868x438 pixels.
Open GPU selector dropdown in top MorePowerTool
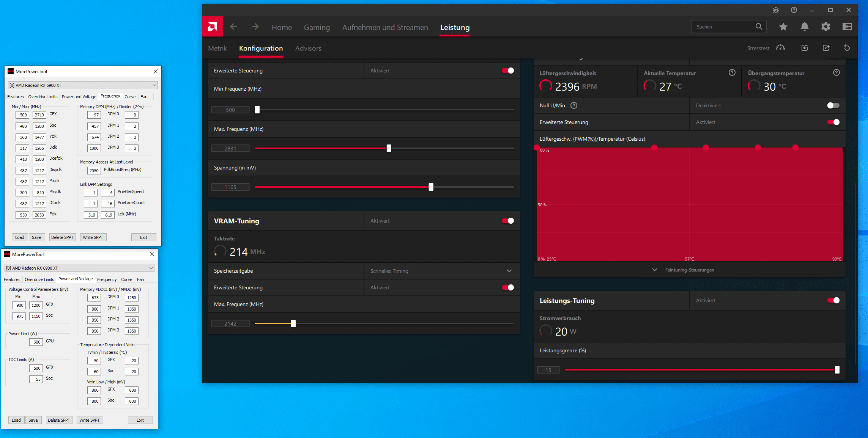coord(83,85)
